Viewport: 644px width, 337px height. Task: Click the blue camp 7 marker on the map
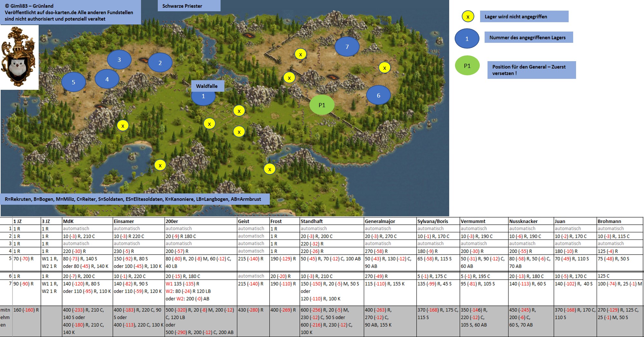pos(347,47)
